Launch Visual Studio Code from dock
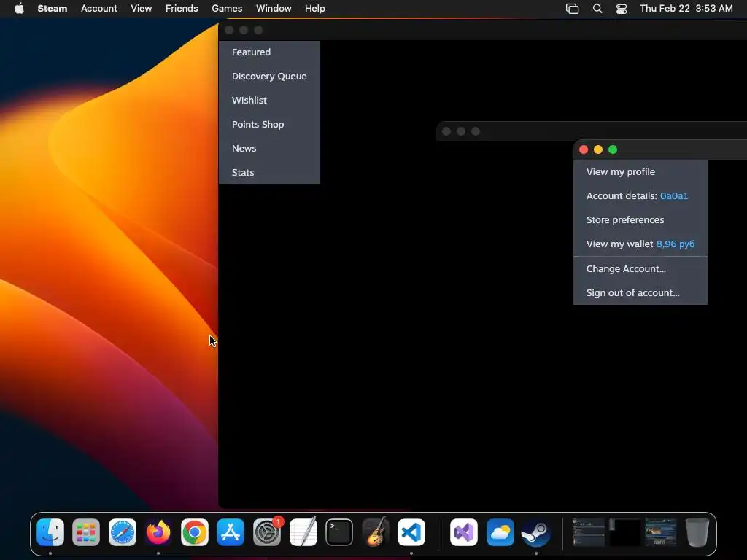The image size is (747, 560). point(411,532)
